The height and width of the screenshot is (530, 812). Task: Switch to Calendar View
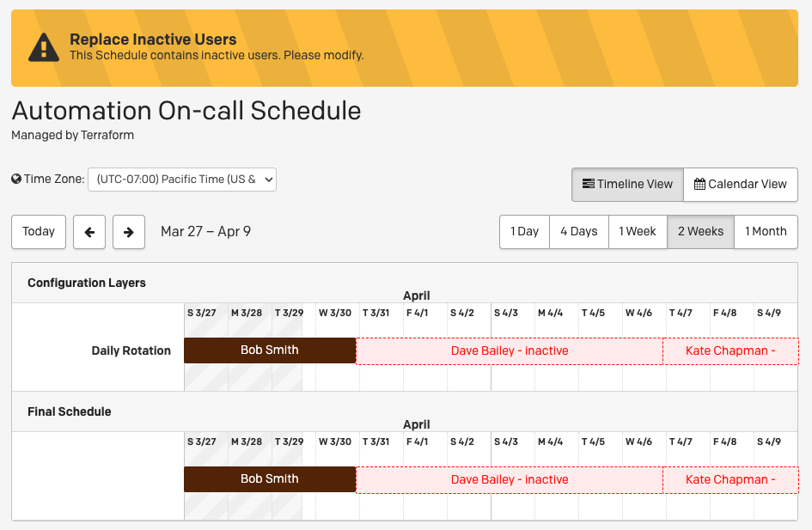point(741,185)
